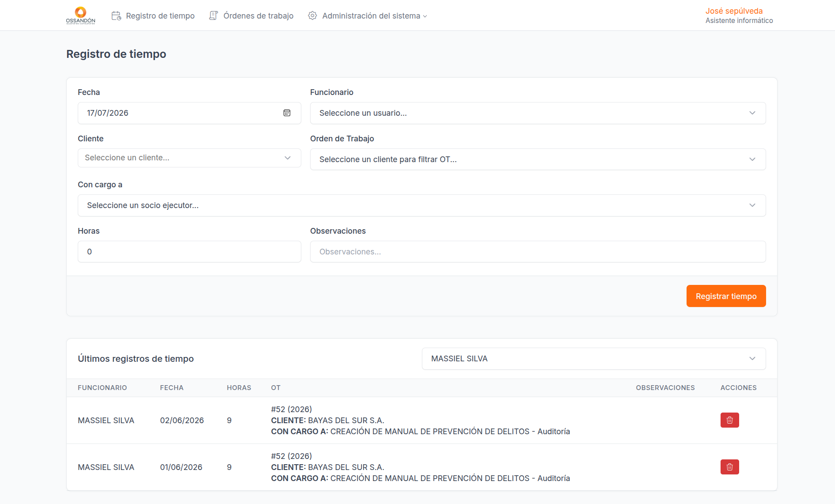Image resolution: width=835 pixels, height=504 pixels.
Task: Click the ACCIONES column header
Action: coord(738,388)
